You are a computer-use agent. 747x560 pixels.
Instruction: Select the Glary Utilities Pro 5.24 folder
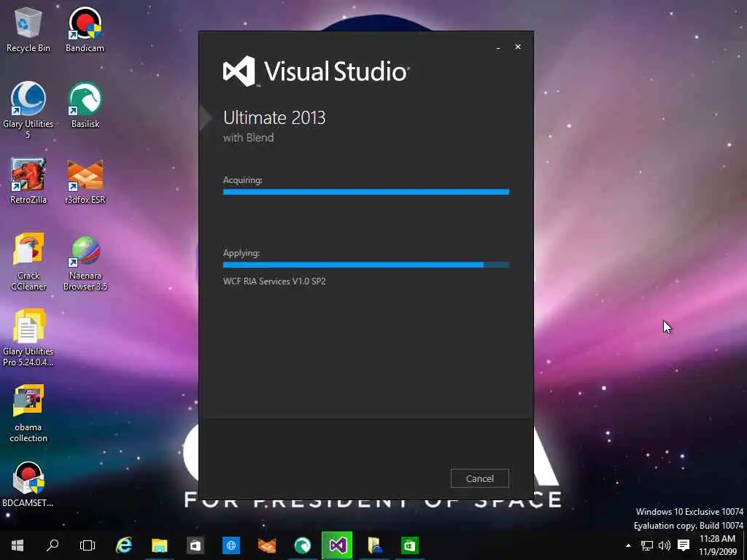click(x=28, y=338)
